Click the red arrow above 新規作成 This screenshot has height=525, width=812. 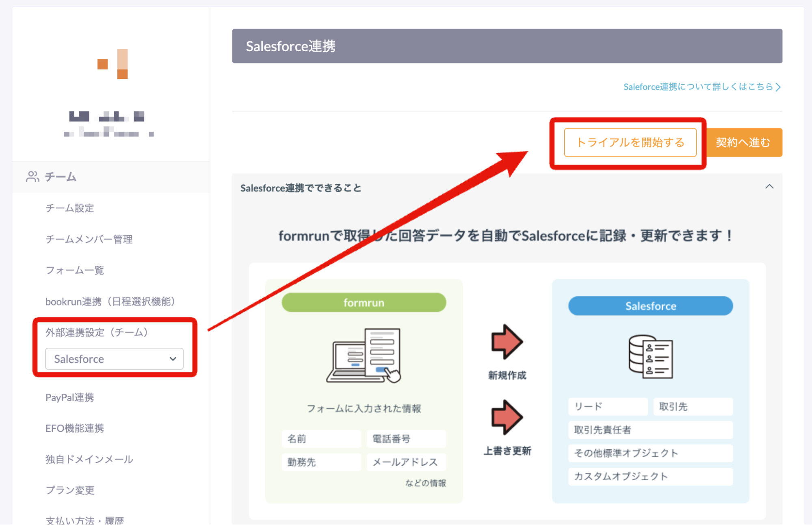coord(507,342)
